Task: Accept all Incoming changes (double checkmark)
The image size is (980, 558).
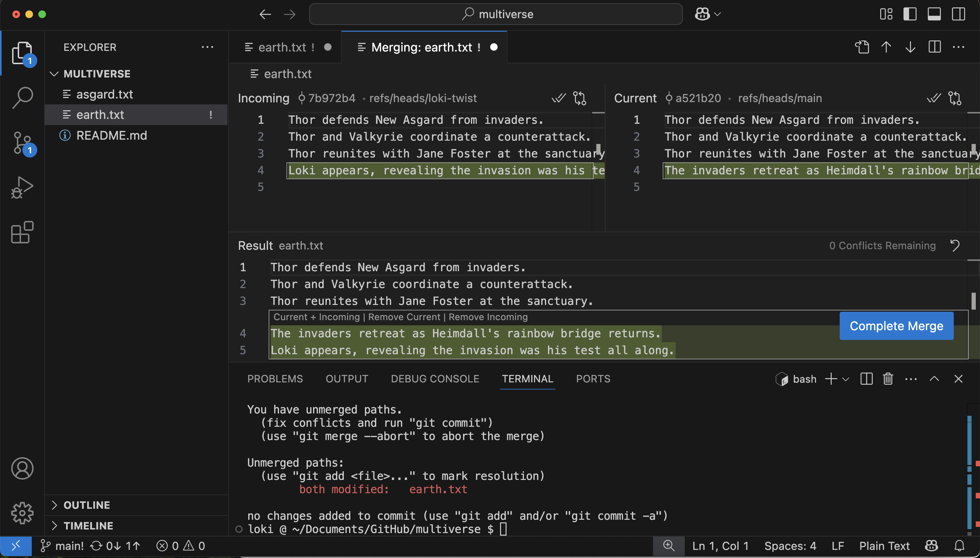Action: (558, 98)
